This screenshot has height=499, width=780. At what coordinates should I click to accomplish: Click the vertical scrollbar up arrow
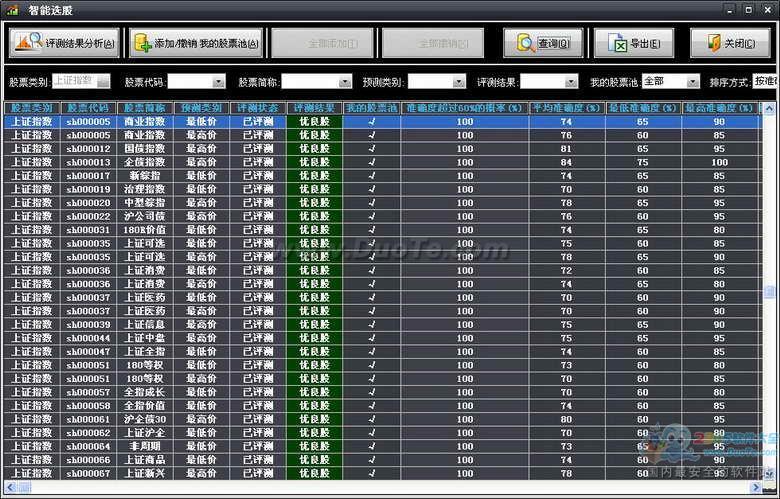tap(769, 109)
